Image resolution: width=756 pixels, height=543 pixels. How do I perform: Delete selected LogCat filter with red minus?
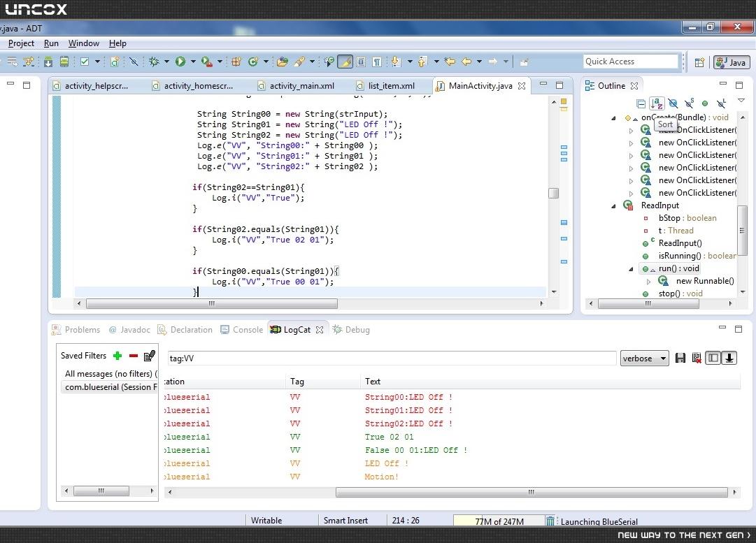point(134,356)
